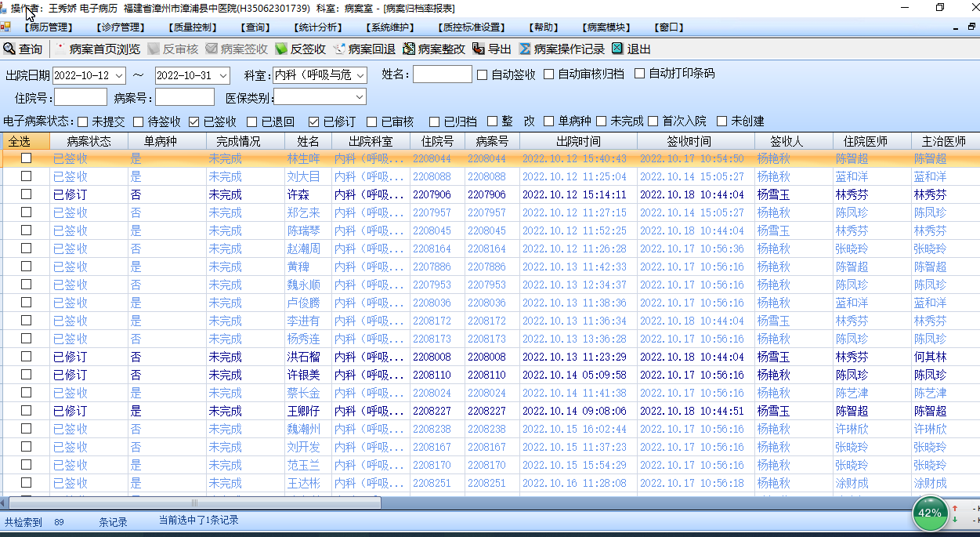980x537 pixels.
Task: Open the end date 2022-10-31 dropdown
Action: tap(223, 75)
